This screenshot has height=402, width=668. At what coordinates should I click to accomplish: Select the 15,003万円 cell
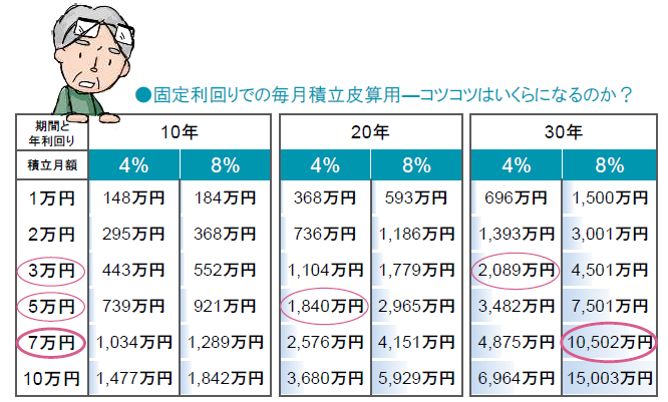pyautogui.click(x=609, y=379)
